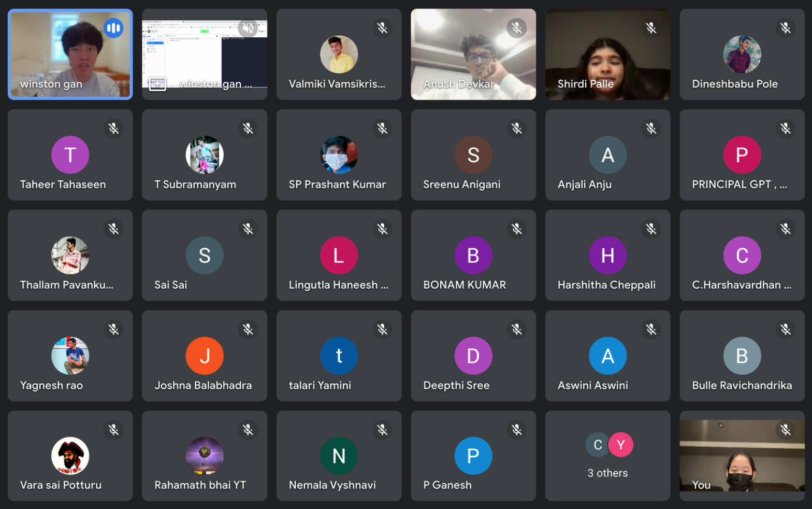Select Anush Devkar's video tile
This screenshot has height=509, width=812.
(x=473, y=54)
